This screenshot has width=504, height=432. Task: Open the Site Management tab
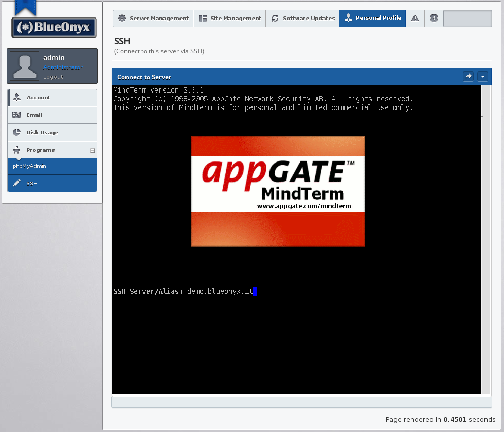[x=229, y=19]
